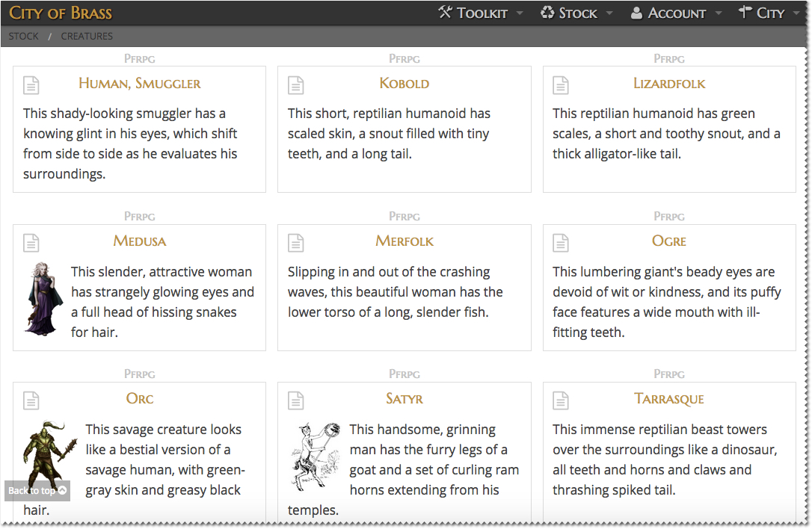This screenshot has width=812, height=529.
Task: Click the document icon next to Ogre
Action: [x=561, y=243]
